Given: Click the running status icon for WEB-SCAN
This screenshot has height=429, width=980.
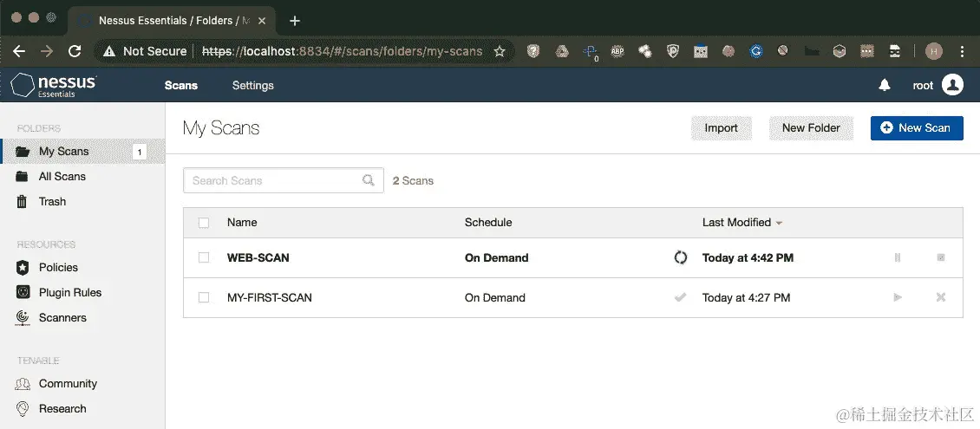Looking at the screenshot, I should (x=681, y=257).
